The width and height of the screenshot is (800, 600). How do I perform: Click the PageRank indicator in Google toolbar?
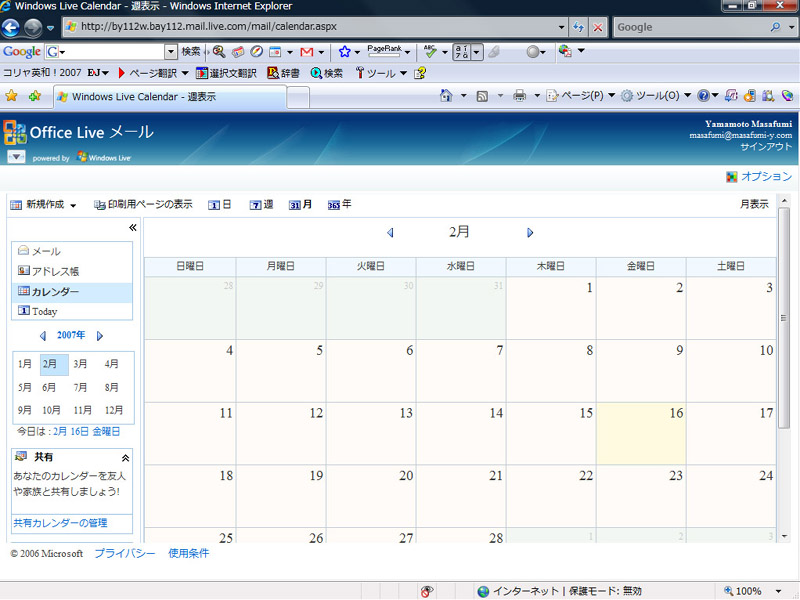[x=384, y=51]
